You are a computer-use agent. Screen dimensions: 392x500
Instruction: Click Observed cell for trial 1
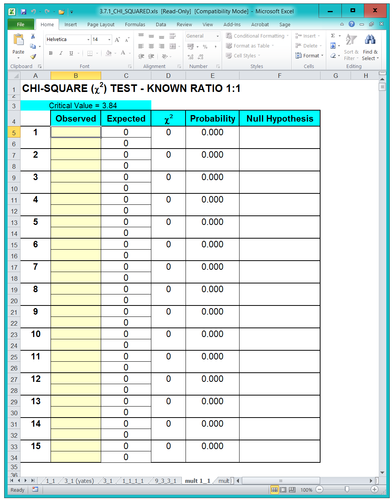76,132
